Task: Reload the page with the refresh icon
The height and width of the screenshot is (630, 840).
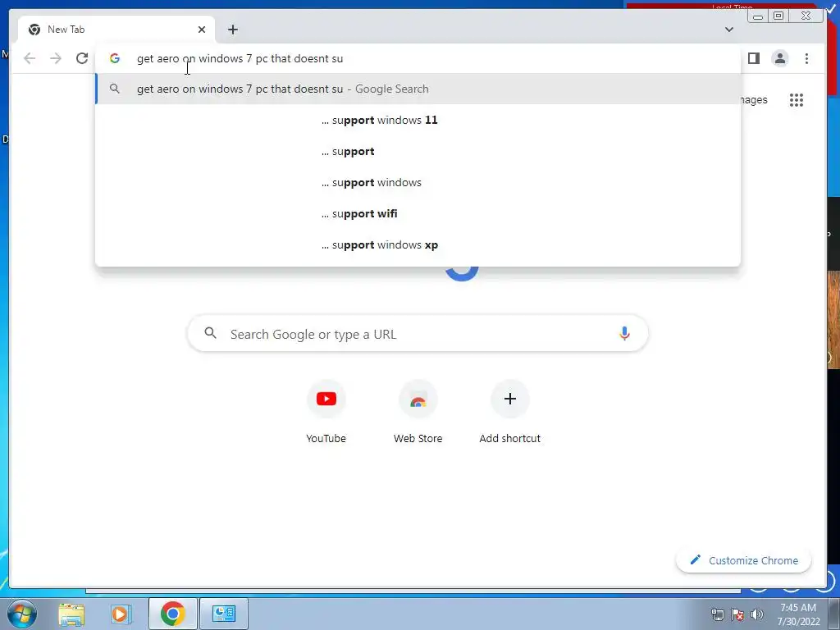Action: (82, 58)
